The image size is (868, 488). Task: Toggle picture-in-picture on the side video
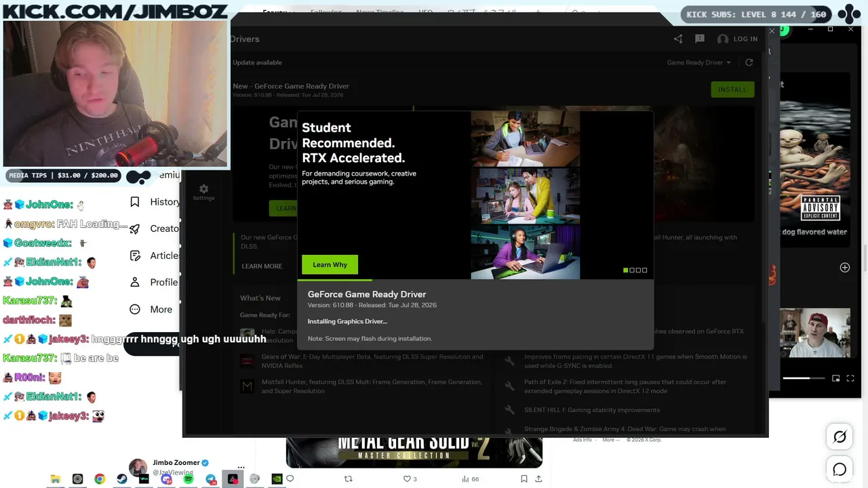coord(836,378)
